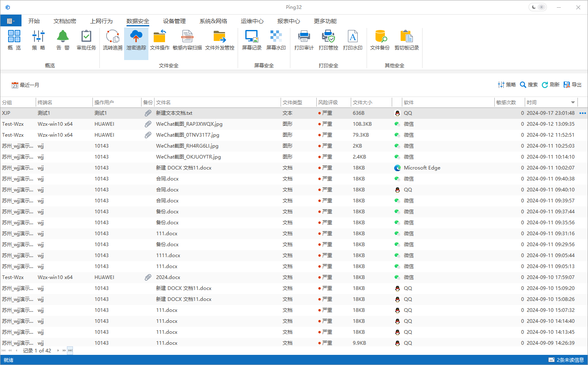The height and width of the screenshot is (365, 588).
Task: Expand the top-left app menu
Action: (x=11, y=20)
